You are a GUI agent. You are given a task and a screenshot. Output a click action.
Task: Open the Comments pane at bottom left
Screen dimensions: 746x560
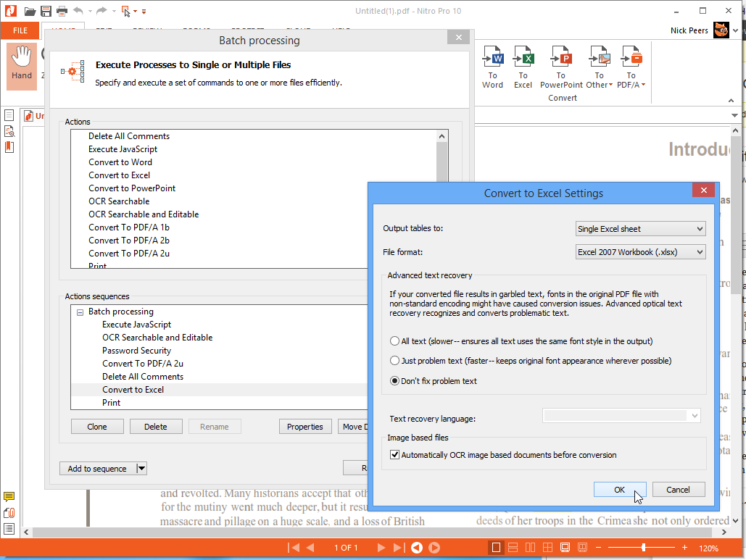[x=9, y=497]
